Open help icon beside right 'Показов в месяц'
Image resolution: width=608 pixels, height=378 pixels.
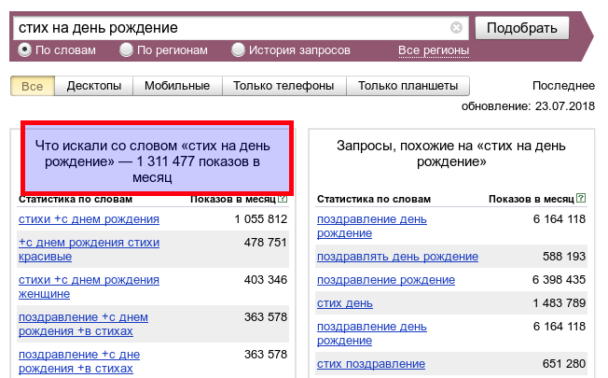pos(581,198)
